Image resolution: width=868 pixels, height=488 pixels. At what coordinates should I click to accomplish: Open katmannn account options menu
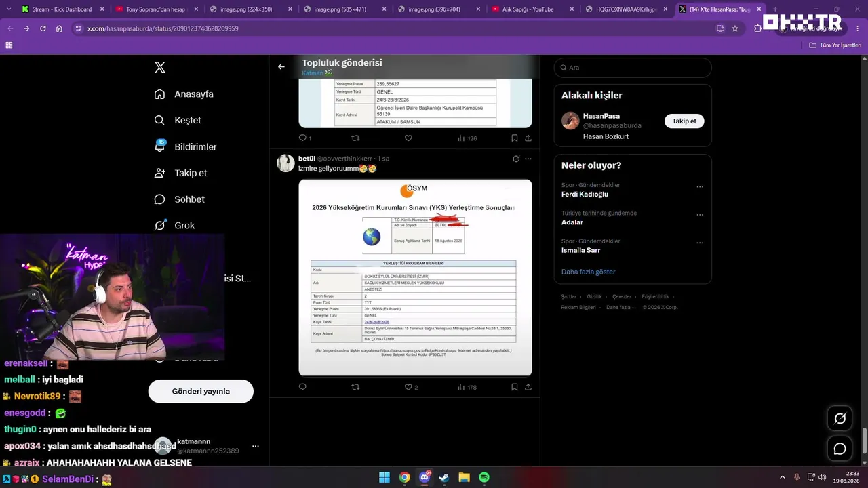pos(256,446)
